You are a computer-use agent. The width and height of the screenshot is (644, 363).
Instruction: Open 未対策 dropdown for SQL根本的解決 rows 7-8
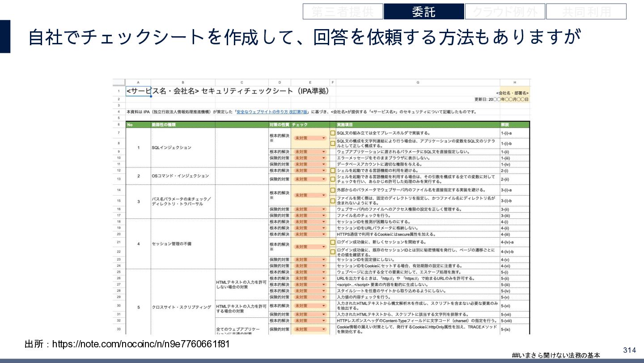pos(310,138)
